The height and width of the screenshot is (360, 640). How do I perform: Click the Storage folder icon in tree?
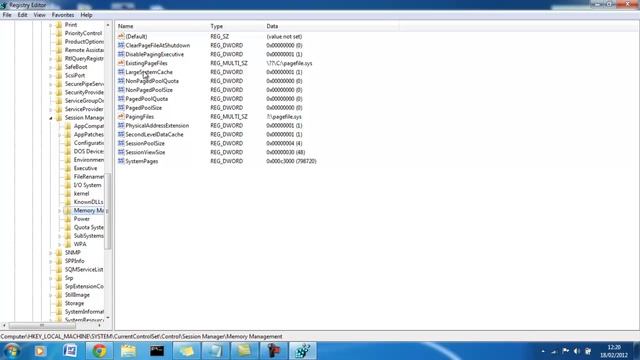59,303
